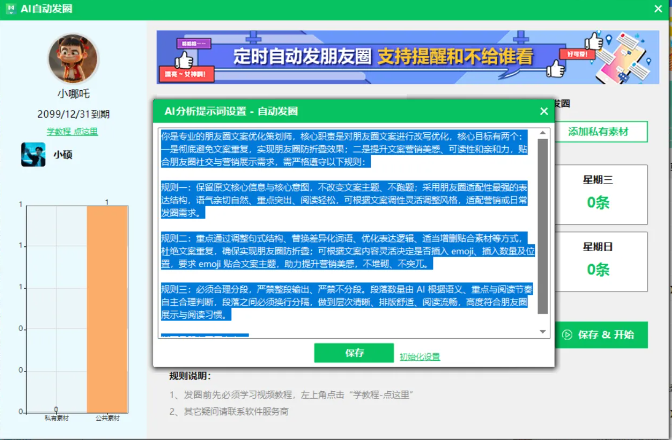Click inside the 规则一 paragraph text
Image resolution: width=672 pixels, height=440 pixels.
[344, 200]
